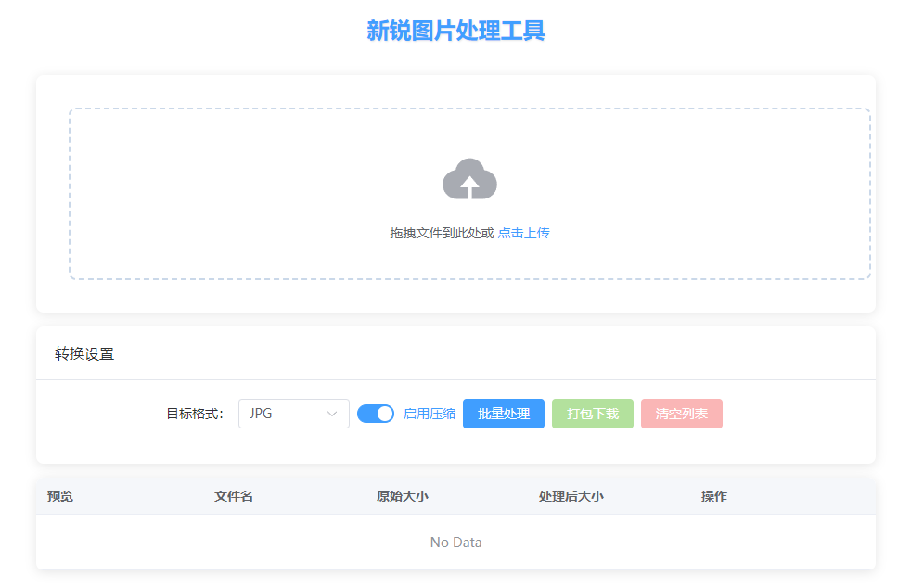Click the 转换设置 section header
898x588 pixels.
coord(84,354)
